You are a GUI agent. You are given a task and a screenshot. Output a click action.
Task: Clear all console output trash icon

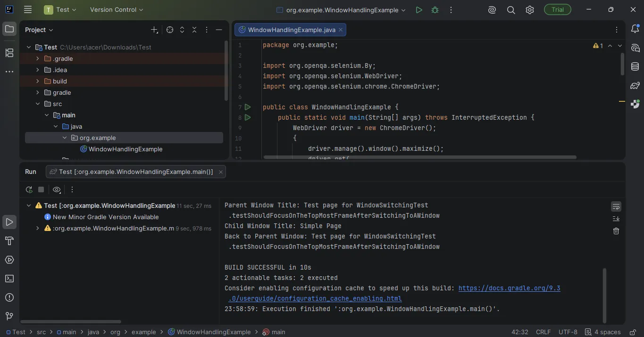pos(616,231)
